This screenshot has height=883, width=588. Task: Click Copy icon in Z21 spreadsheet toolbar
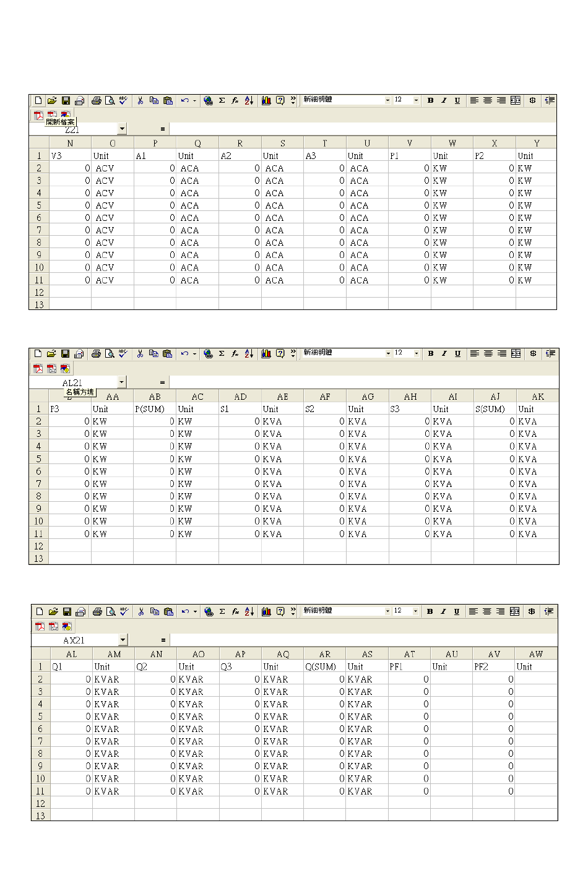154,100
